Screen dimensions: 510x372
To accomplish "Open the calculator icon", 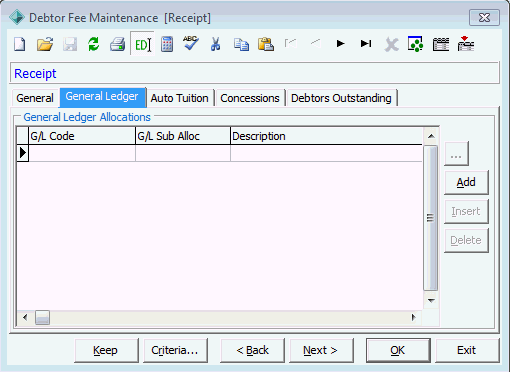I will (x=167, y=44).
